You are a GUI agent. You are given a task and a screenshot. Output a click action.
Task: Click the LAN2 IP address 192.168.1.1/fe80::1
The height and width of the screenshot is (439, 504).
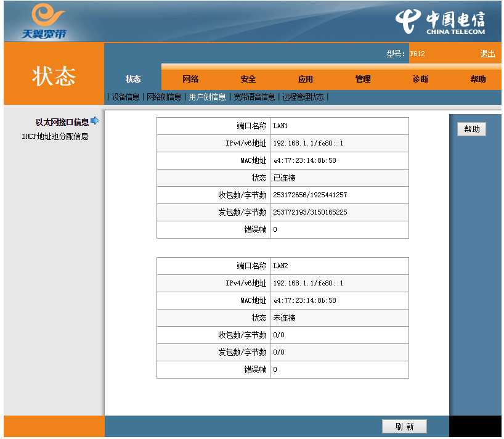pyautogui.click(x=308, y=283)
